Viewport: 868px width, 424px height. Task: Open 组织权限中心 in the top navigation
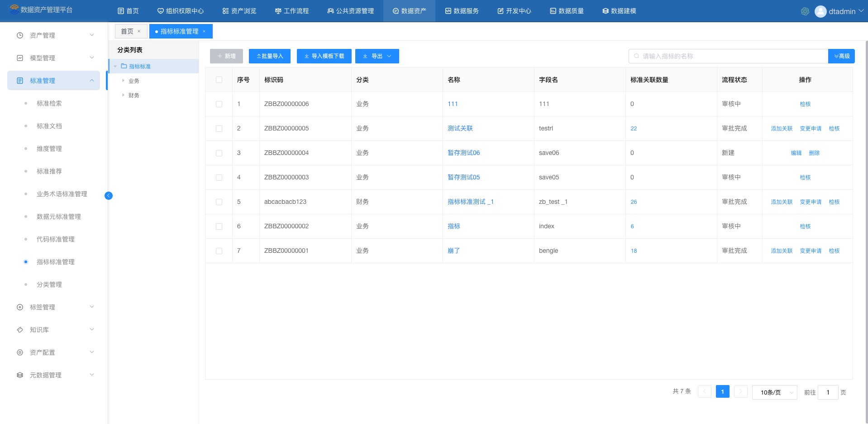(x=181, y=11)
